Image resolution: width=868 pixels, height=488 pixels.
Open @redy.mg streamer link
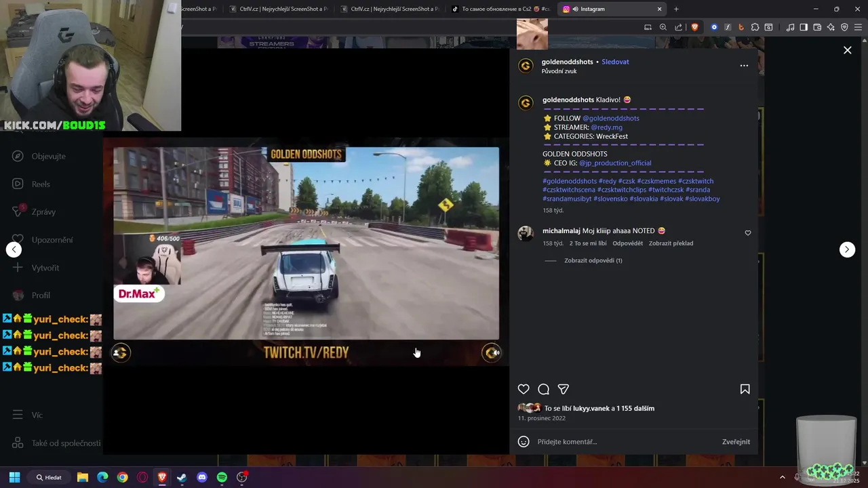tap(606, 127)
